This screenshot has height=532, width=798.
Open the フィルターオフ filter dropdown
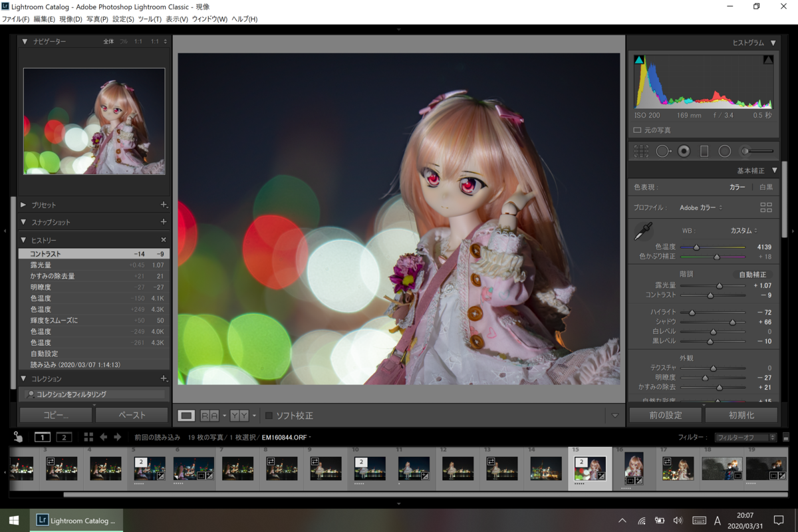[745, 438]
